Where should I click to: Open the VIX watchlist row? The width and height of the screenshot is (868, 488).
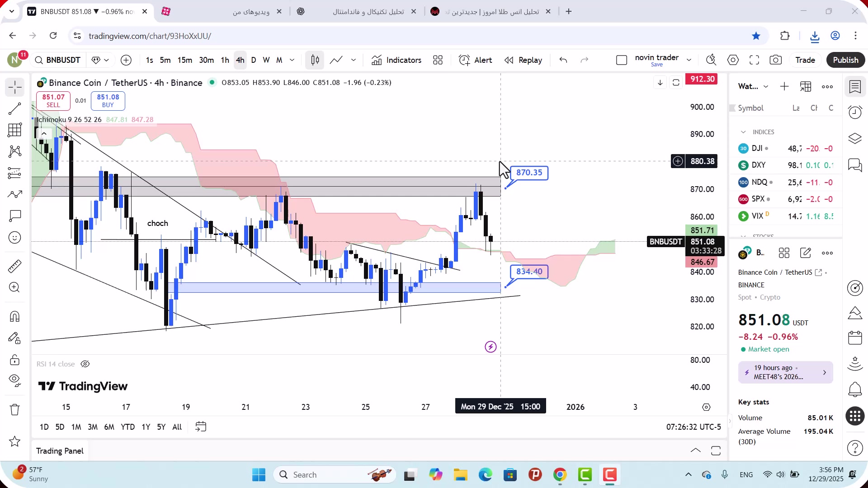click(x=786, y=216)
